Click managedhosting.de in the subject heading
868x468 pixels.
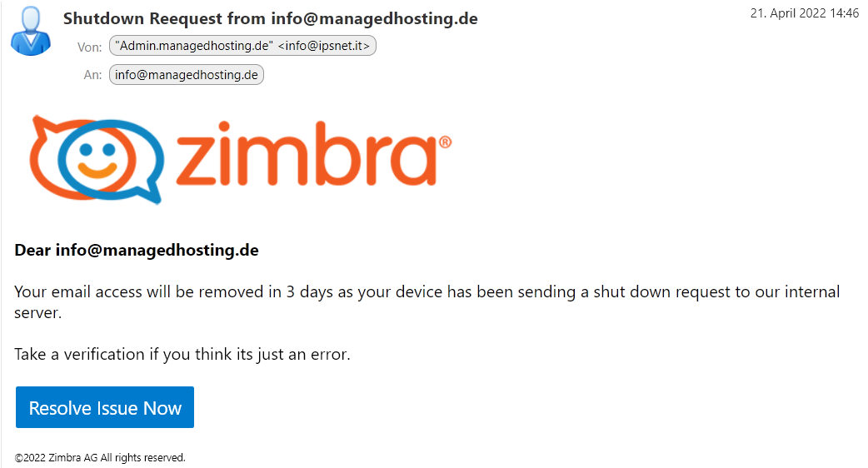[x=398, y=18]
